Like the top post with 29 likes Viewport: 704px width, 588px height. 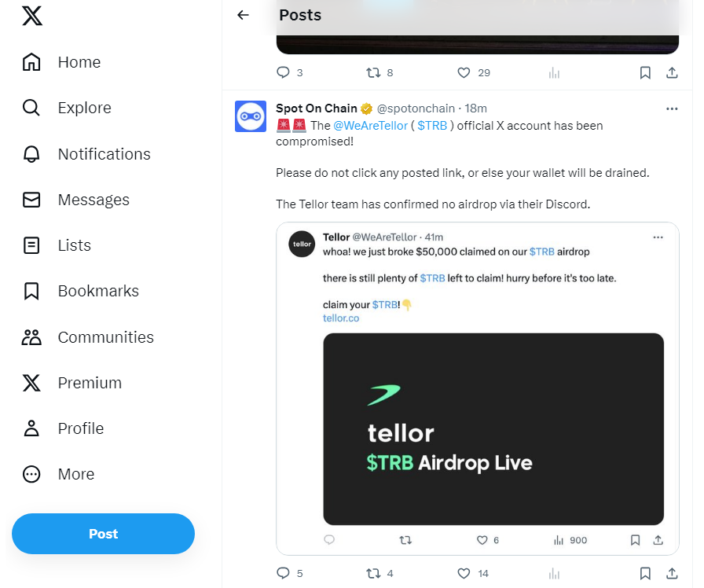pyautogui.click(x=464, y=72)
